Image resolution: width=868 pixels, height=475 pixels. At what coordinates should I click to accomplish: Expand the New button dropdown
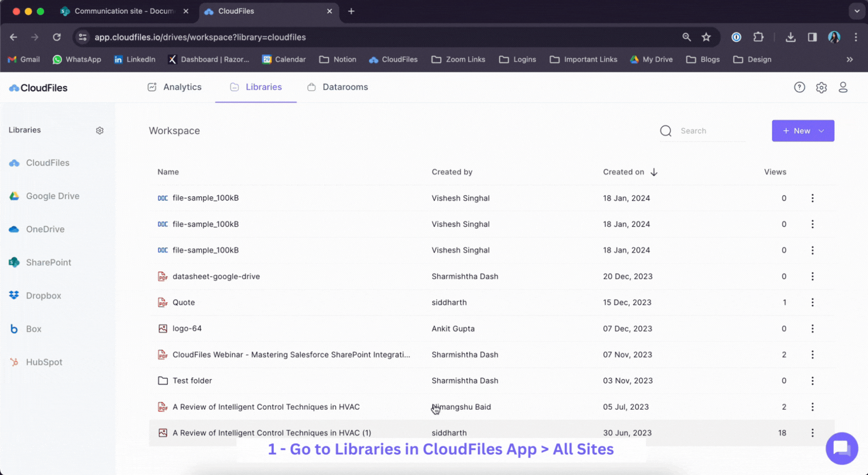[822, 131]
